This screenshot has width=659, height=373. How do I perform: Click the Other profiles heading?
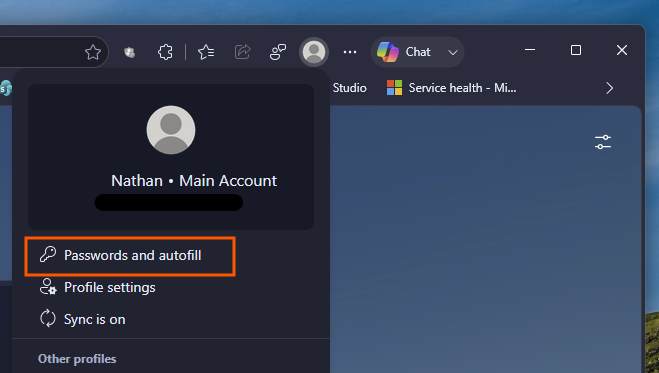pos(77,359)
